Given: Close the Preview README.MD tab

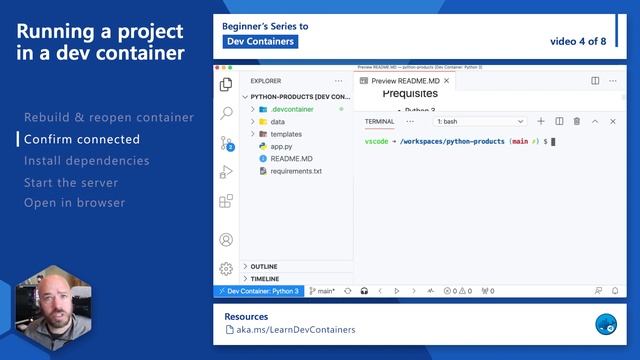Looking at the screenshot, I should pos(447,81).
